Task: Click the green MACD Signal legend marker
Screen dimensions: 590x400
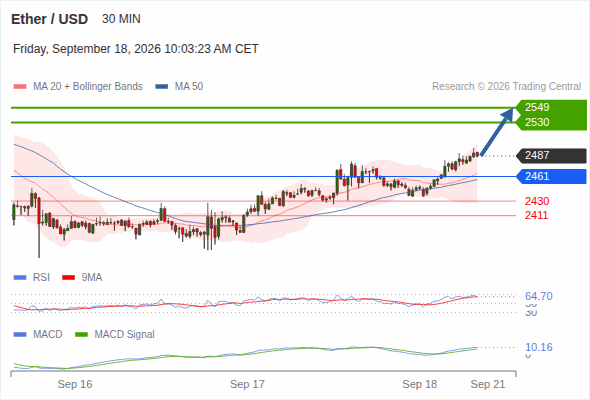Action: pyautogui.click(x=81, y=334)
